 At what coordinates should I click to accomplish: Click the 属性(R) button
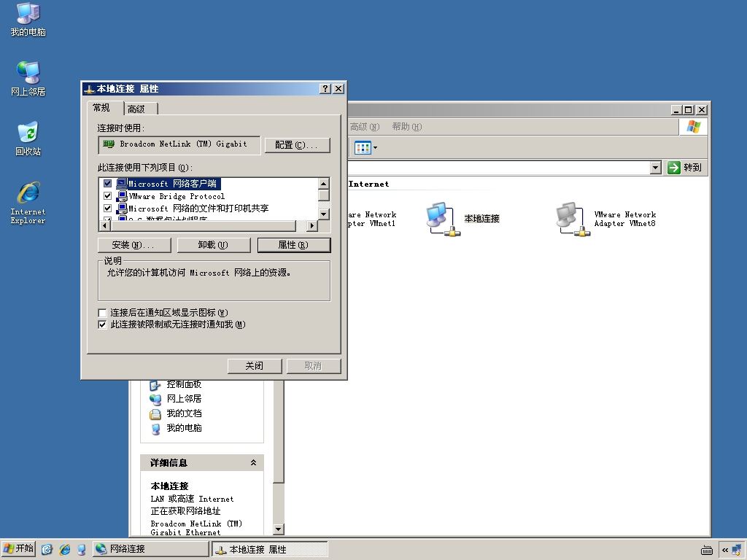[294, 245]
